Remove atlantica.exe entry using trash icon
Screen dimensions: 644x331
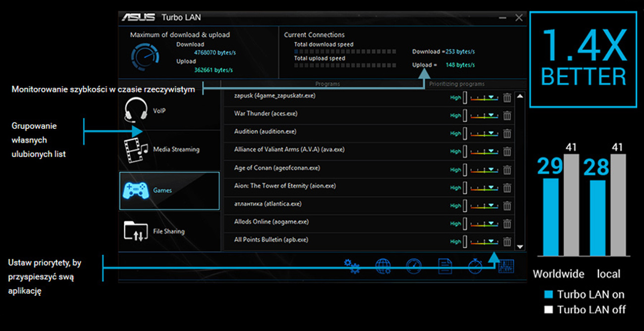pos(507,206)
